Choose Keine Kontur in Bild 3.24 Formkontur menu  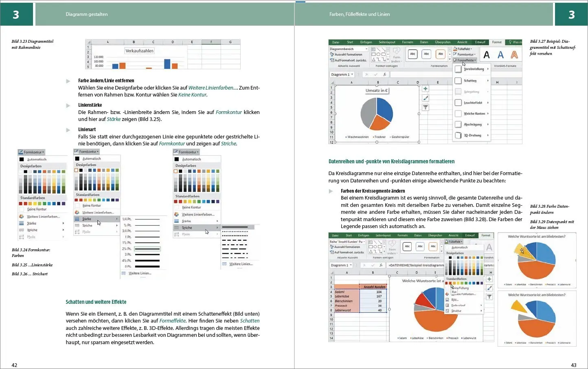point(37,209)
